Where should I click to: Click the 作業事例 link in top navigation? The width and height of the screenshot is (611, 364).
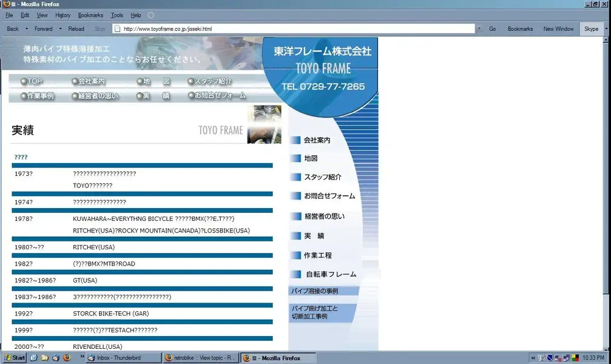[37, 95]
